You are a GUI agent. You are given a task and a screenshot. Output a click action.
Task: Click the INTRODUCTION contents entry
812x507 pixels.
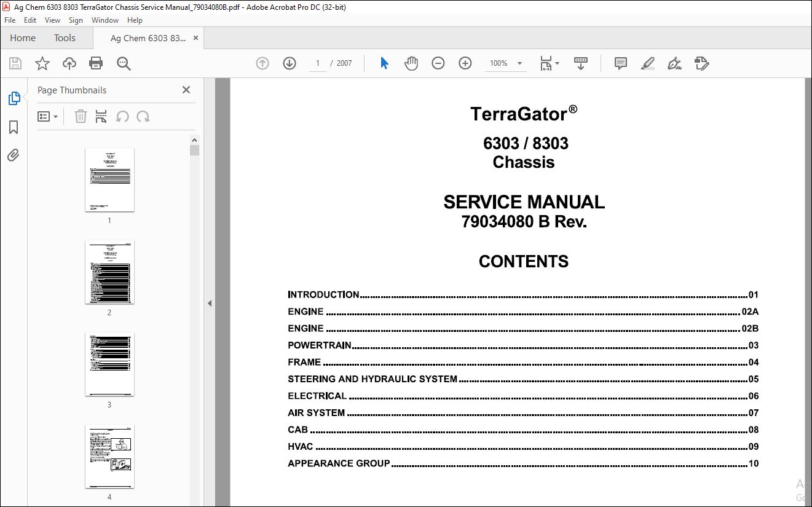tap(523, 294)
